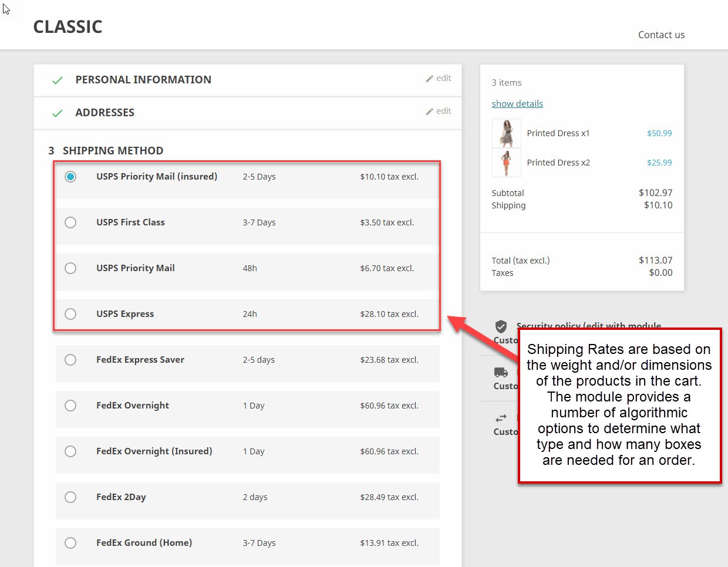Screen dimensions: 728x567
Task: Click the $0.00 taxes amount
Action: 661,273
